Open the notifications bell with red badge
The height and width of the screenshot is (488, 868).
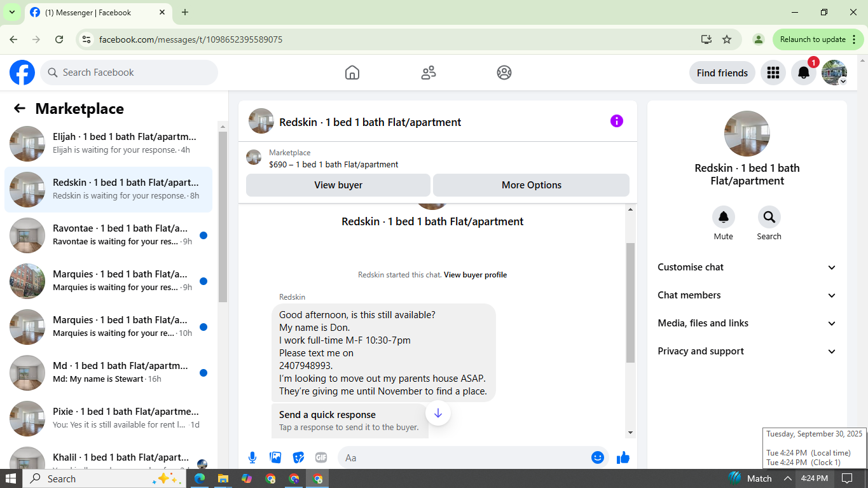(x=804, y=73)
